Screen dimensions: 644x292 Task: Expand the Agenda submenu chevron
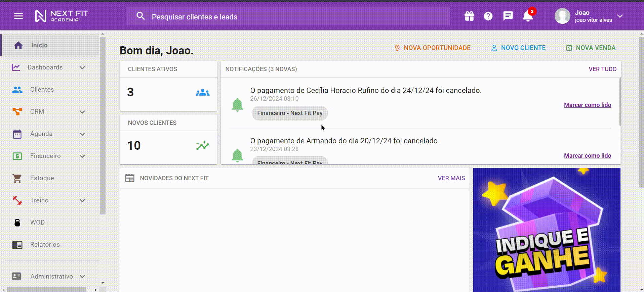coord(82,134)
